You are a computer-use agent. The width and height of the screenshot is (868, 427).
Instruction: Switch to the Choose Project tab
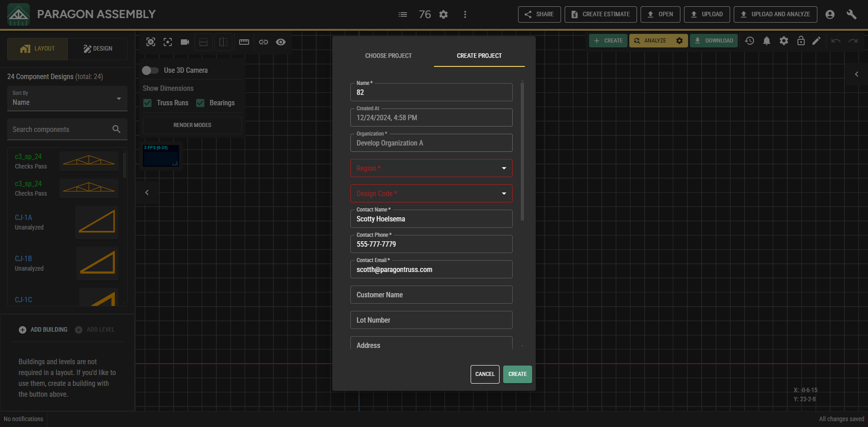click(x=388, y=56)
